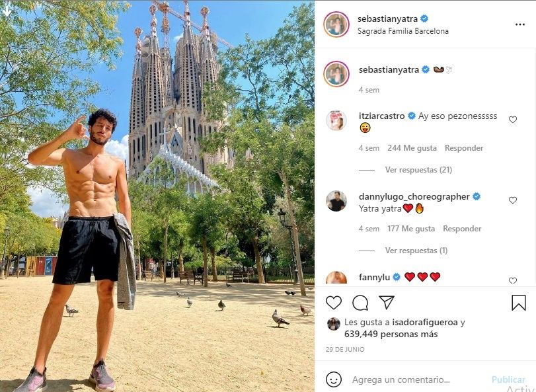Save post with the bookmark icon

tap(518, 303)
